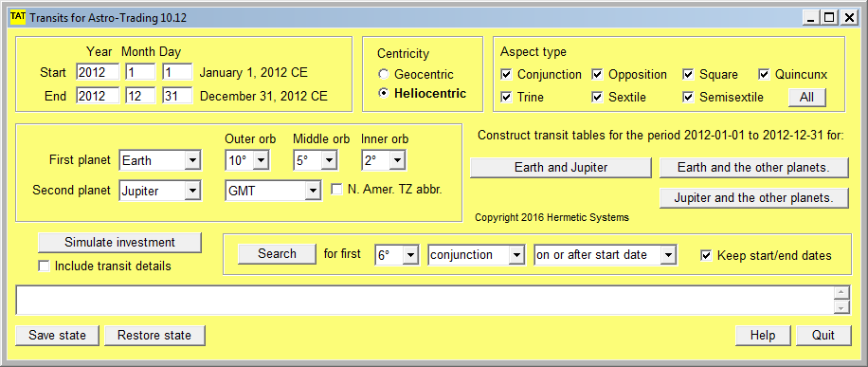Minimize the Transits window
Screen dimensions: 868x367
click(x=811, y=18)
